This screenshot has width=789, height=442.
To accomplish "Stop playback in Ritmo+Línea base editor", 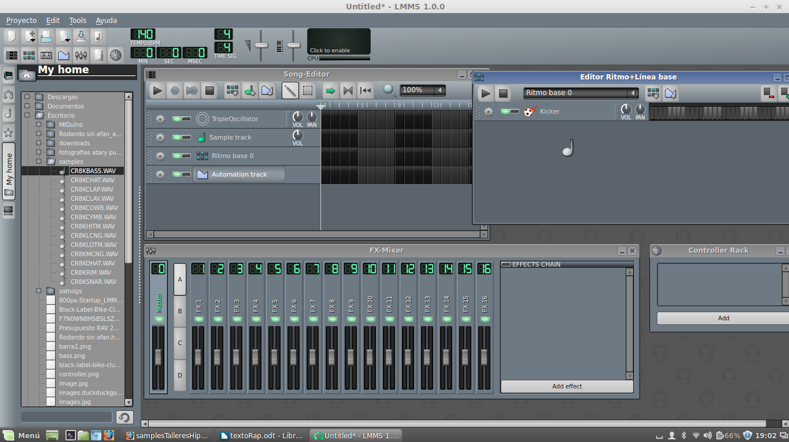I will (503, 93).
